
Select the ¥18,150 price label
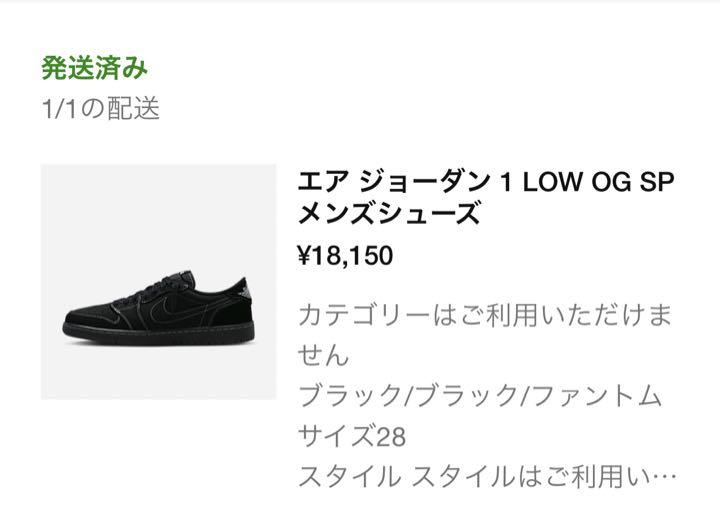click(x=345, y=255)
